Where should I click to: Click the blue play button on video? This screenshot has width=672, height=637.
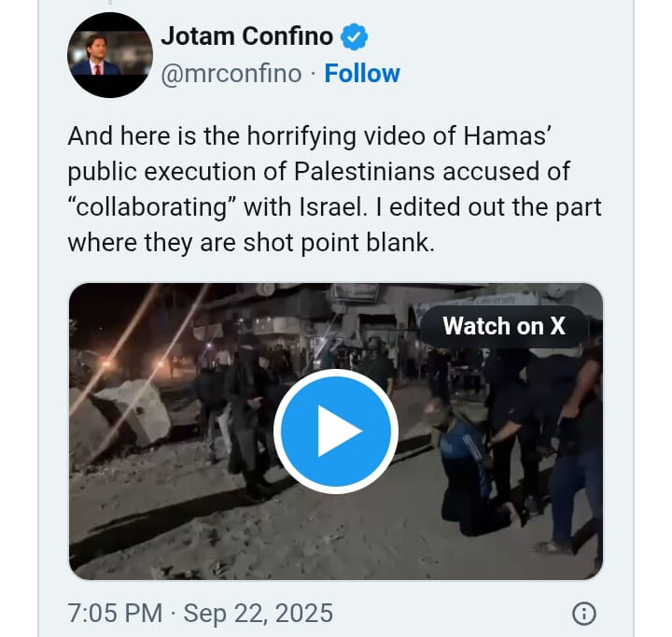coord(336,432)
